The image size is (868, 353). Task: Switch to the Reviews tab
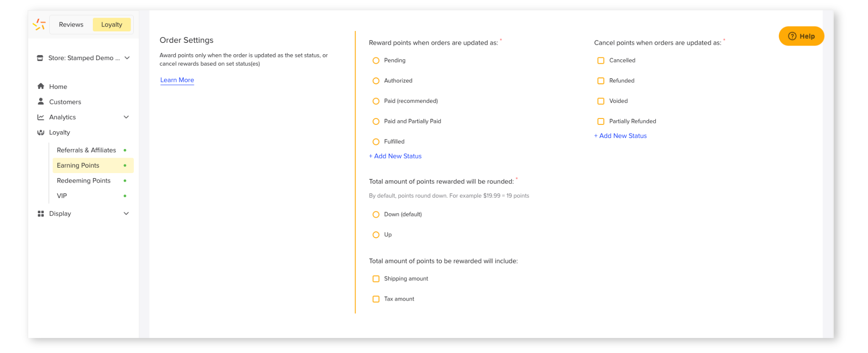pos(71,25)
